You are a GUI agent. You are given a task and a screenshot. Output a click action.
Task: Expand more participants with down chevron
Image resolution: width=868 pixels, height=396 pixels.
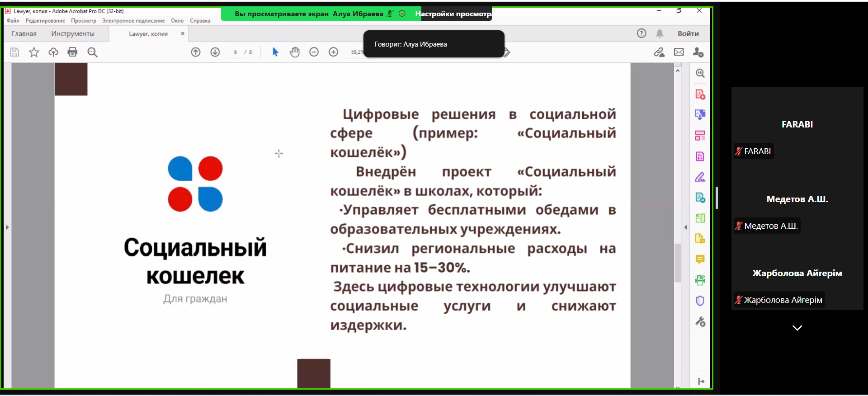[797, 328]
